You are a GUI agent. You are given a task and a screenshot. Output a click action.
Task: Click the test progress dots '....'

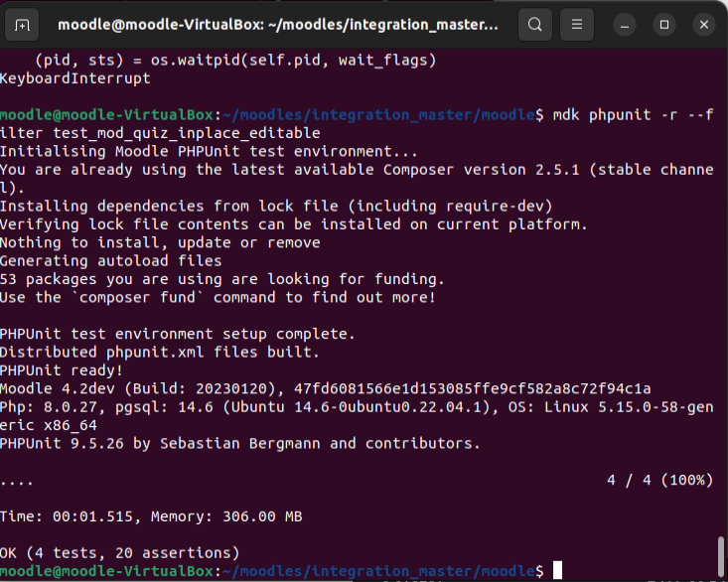[17, 483]
